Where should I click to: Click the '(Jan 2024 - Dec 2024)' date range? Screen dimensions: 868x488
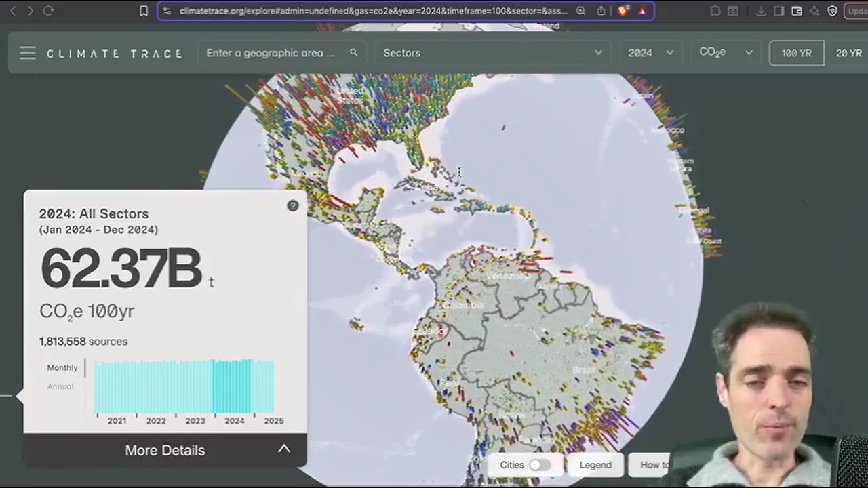[98, 230]
